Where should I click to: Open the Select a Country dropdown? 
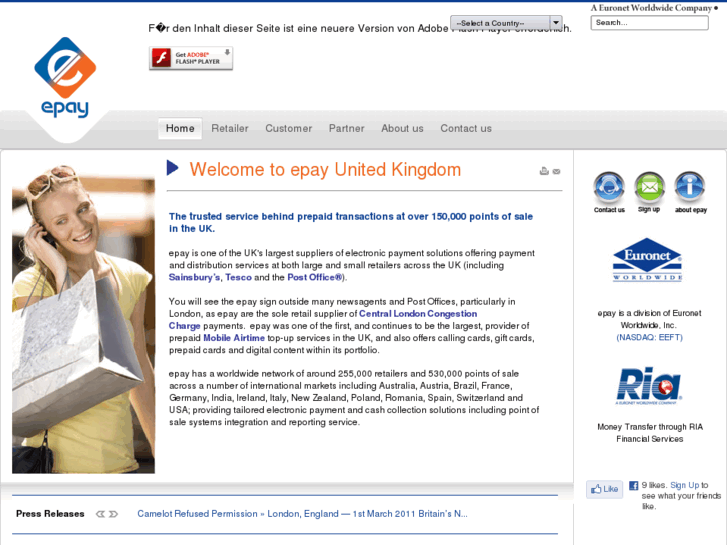[x=506, y=23]
